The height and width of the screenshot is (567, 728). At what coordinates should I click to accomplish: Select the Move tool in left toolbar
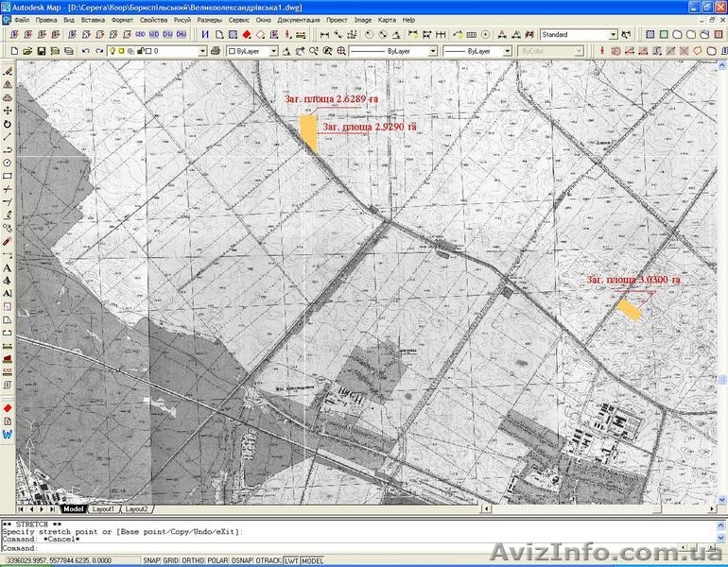tap(8, 111)
